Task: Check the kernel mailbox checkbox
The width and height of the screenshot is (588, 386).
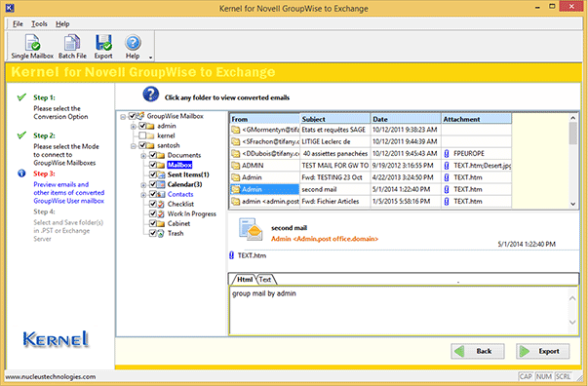Action: pos(142,135)
